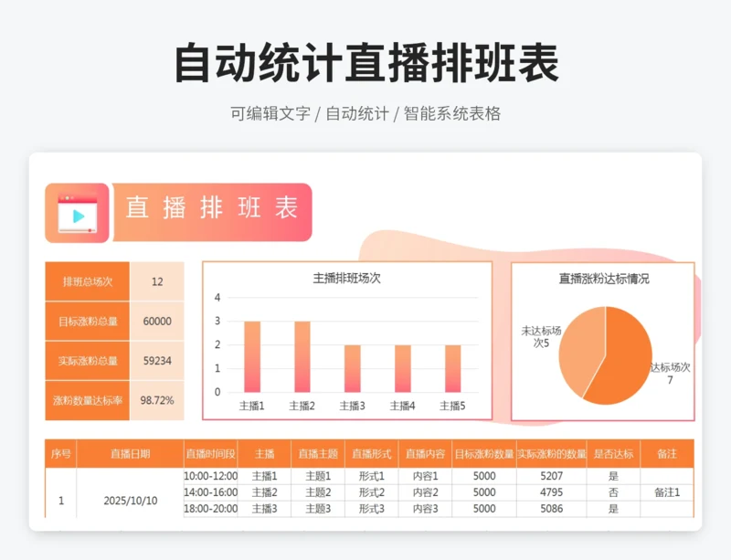The width and height of the screenshot is (731, 560).
Task: Click the pie label 未达标场次5
Action: click(541, 337)
